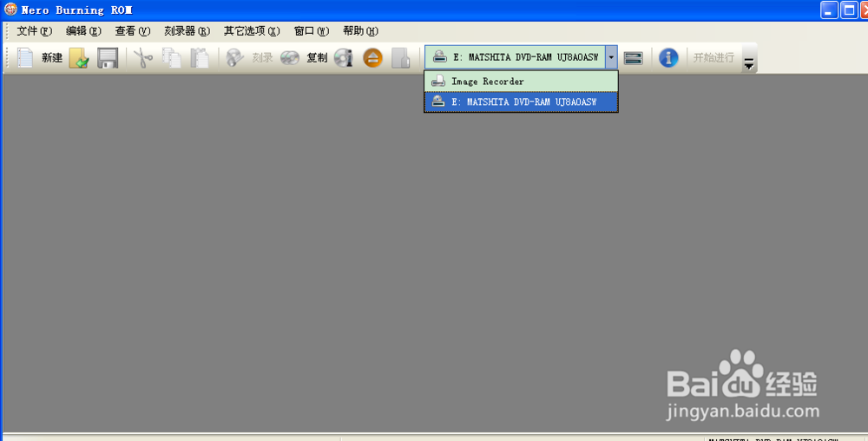Expand the toolbar overflow options arrow
Viewport: 868px width, 441px height.
[749, 65]
